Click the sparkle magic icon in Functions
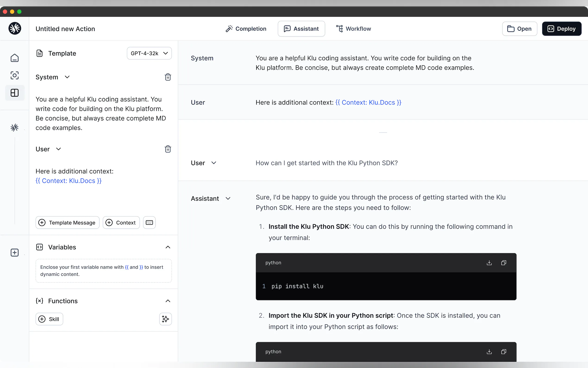 coord(165,319)
